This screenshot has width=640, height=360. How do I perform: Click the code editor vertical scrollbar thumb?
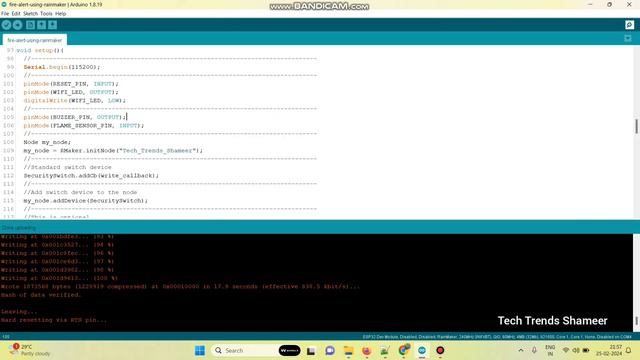coord(636,126)
